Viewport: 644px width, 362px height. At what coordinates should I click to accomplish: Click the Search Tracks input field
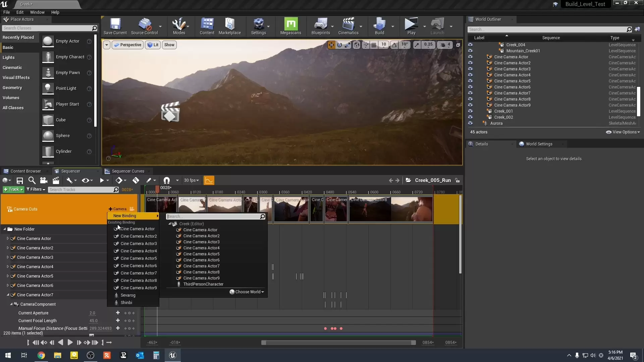click(80, 190)
